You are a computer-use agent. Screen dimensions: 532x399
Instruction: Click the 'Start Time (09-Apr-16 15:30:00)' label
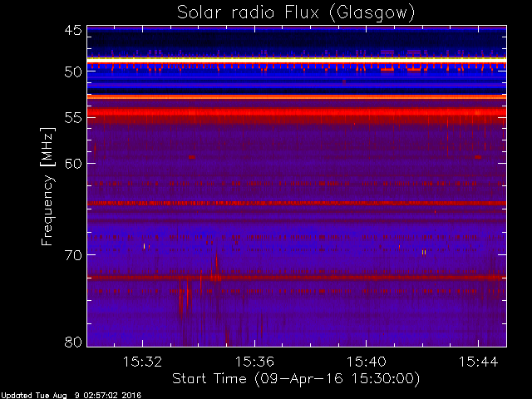click(296, 379)
